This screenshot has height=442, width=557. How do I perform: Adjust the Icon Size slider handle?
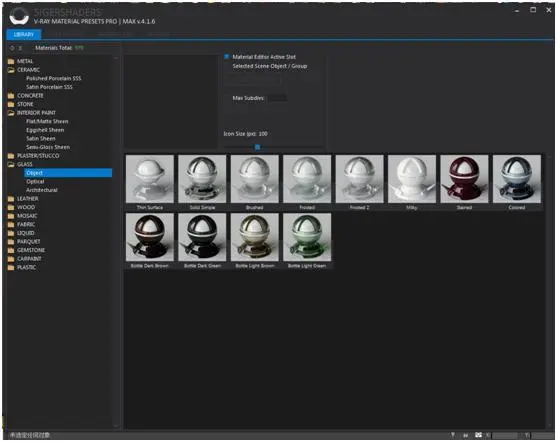(258, 147)
